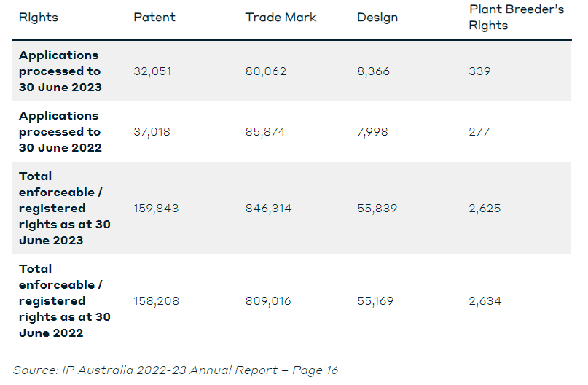The height and width of the screenshot is (385, 588).
Task: Click plant breeder's value 339
Action: click(479, 71)
